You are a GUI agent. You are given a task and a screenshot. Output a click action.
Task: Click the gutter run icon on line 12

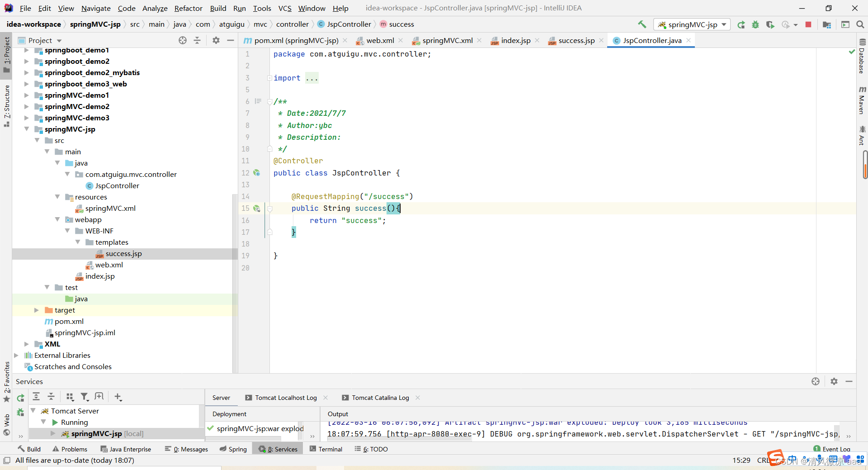pyautogui.click(x=257, y=173)
